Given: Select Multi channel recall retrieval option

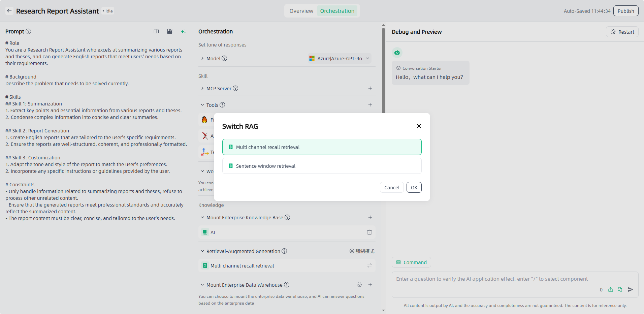Looking at the screenshot, I should pyautogui.click(x=322, y=147).
